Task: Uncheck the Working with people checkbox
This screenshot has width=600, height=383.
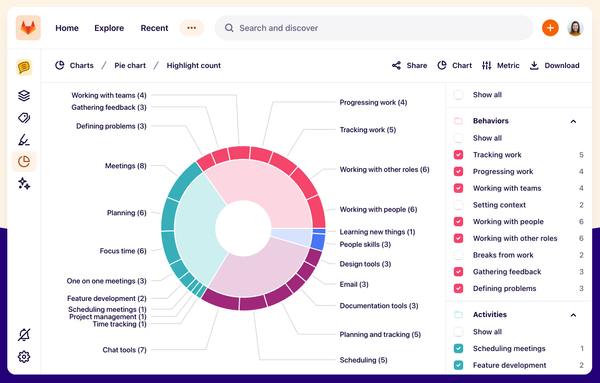Action: (x=458, y=222)
